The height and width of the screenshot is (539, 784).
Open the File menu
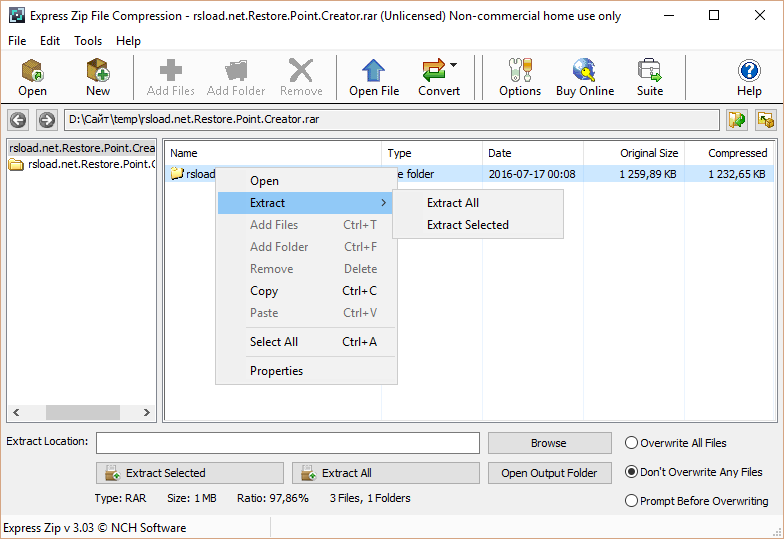pyautogui.click(x=17, y=41)
